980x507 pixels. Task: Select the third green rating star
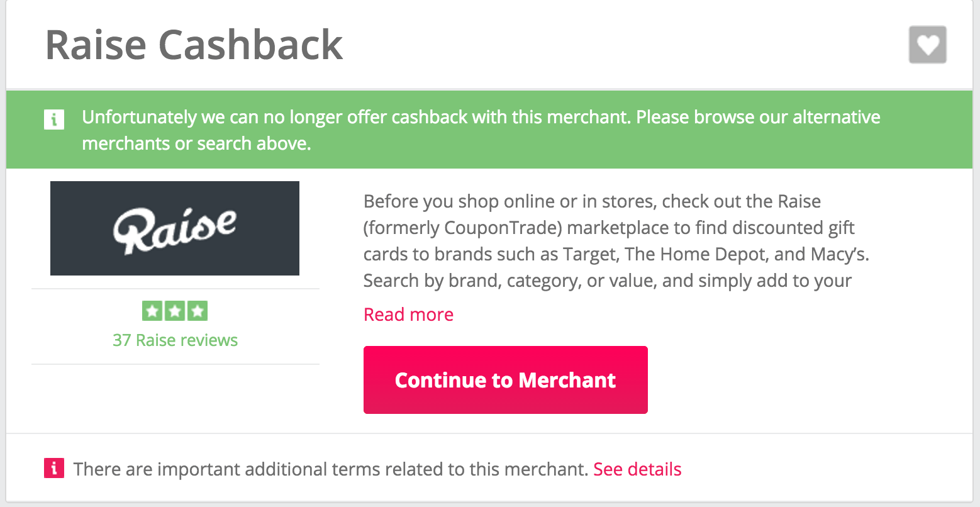(197, 311)
